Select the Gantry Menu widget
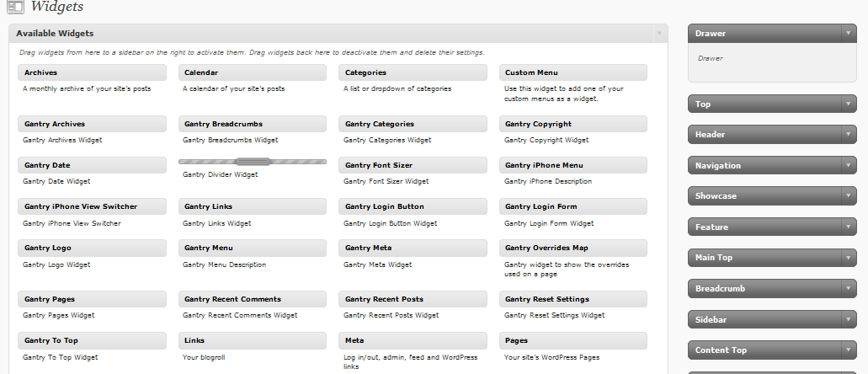 253,248
